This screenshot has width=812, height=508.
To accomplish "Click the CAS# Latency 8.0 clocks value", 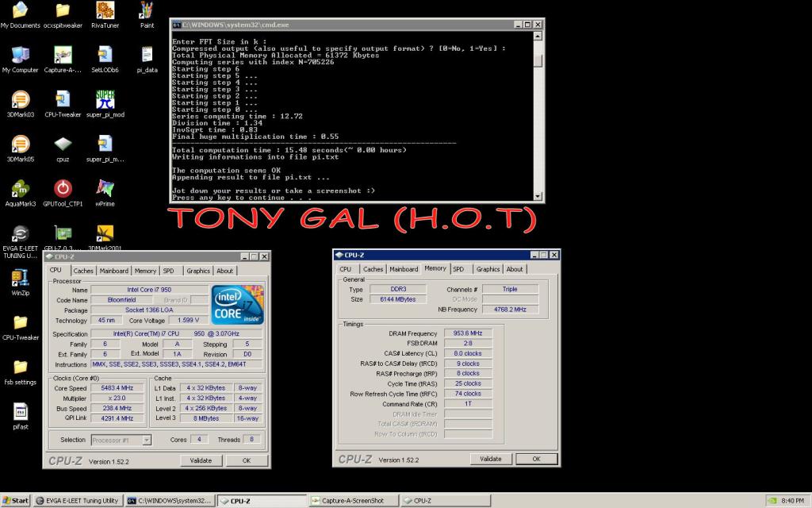I will (x=468, y=353).
